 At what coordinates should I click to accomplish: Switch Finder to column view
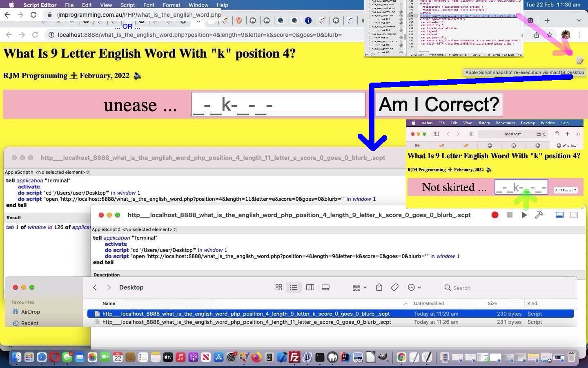310,287
